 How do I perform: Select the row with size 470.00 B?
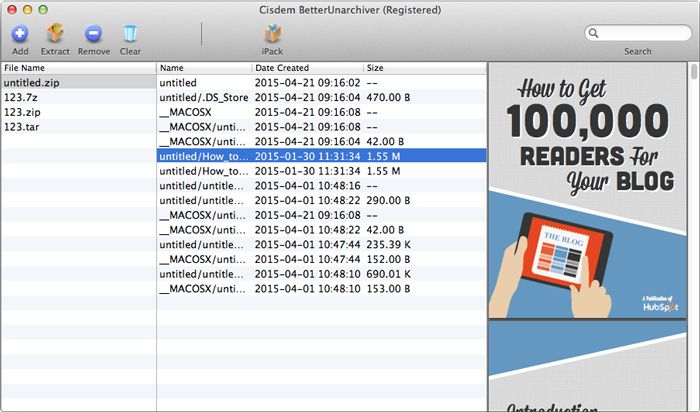click(x=321, y=97)
